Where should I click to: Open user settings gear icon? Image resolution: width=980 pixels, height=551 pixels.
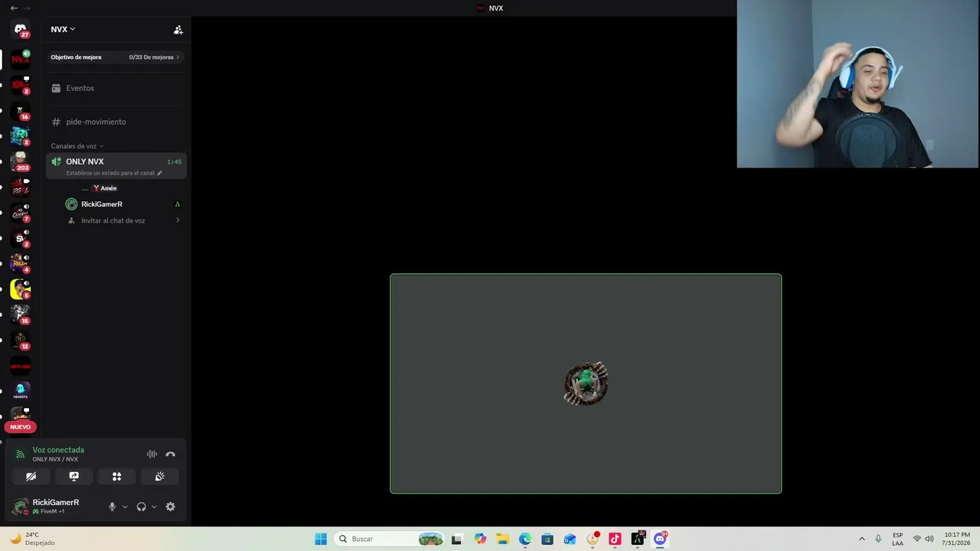click(171, 507)
